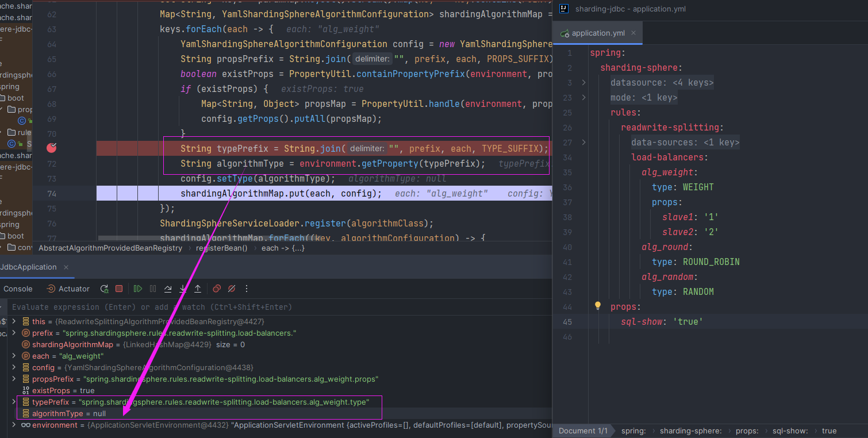
Task: Click AbstractAlgorithmProvidedBeanRegistry in the breadcrumb
Action: [110, 248]
